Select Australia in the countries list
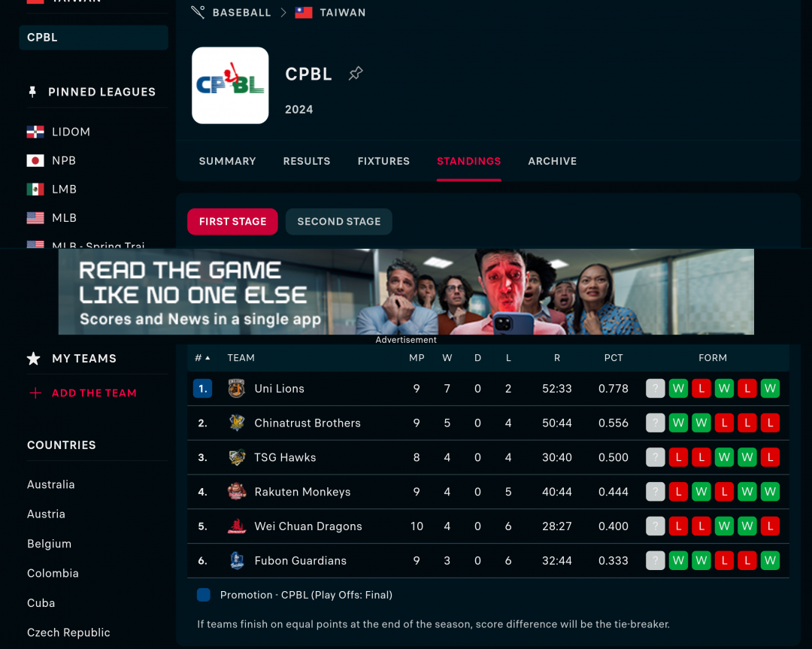Image resolution: width=812 pixels, height=649 pixels. click(51, 484)
